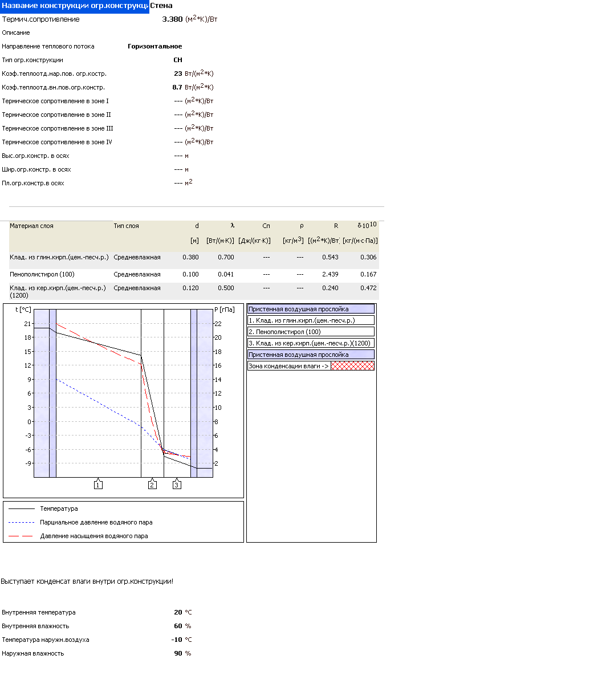The width and height of the screenshot is (606, 700).
Task: Click the R column header
Action: click(x=336, y=226)
